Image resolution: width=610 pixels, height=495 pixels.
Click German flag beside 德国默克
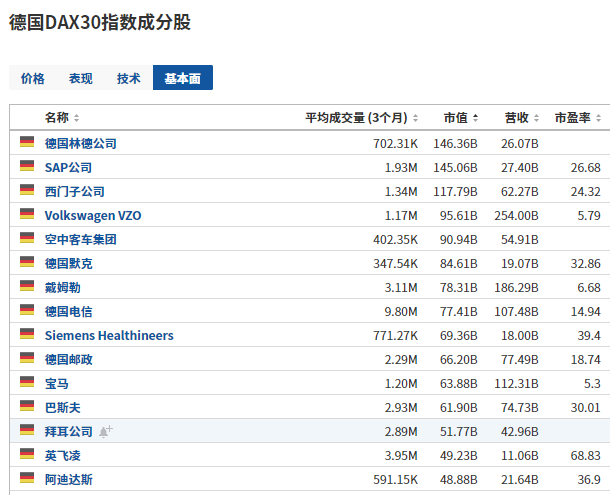27,262
